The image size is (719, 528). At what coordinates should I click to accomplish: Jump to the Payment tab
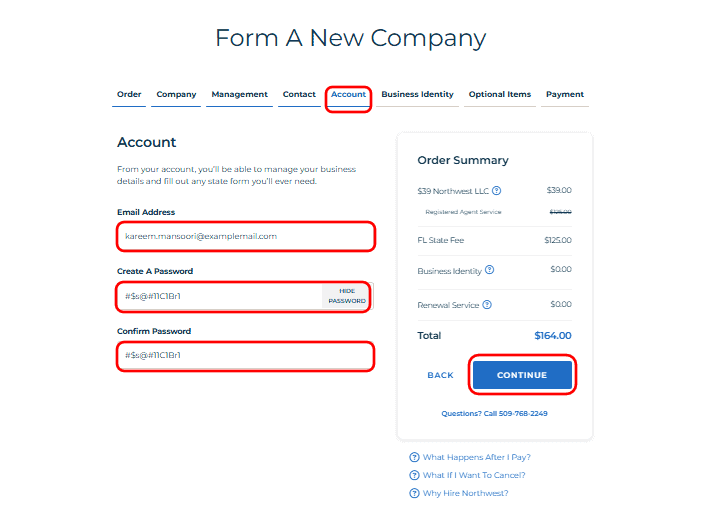[565, 95]
